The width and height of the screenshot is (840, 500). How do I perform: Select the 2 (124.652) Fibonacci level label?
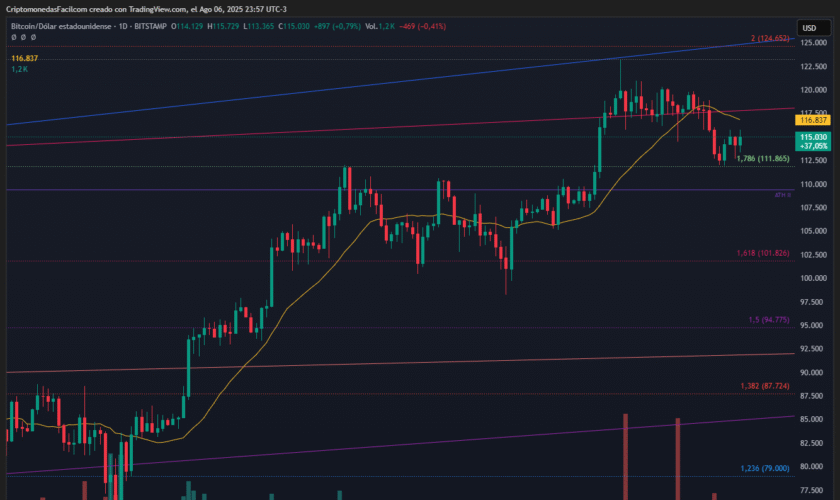pyautogui.click(x=770, y=38)
